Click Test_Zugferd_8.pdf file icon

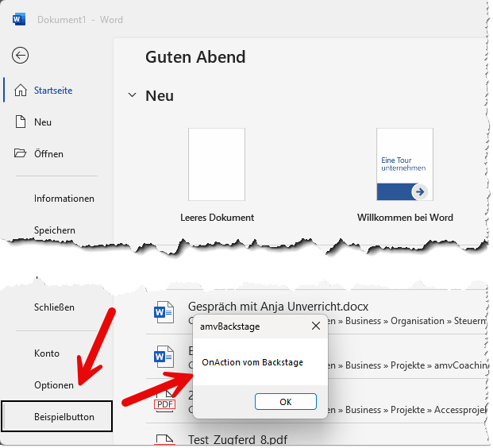[164, 439]
